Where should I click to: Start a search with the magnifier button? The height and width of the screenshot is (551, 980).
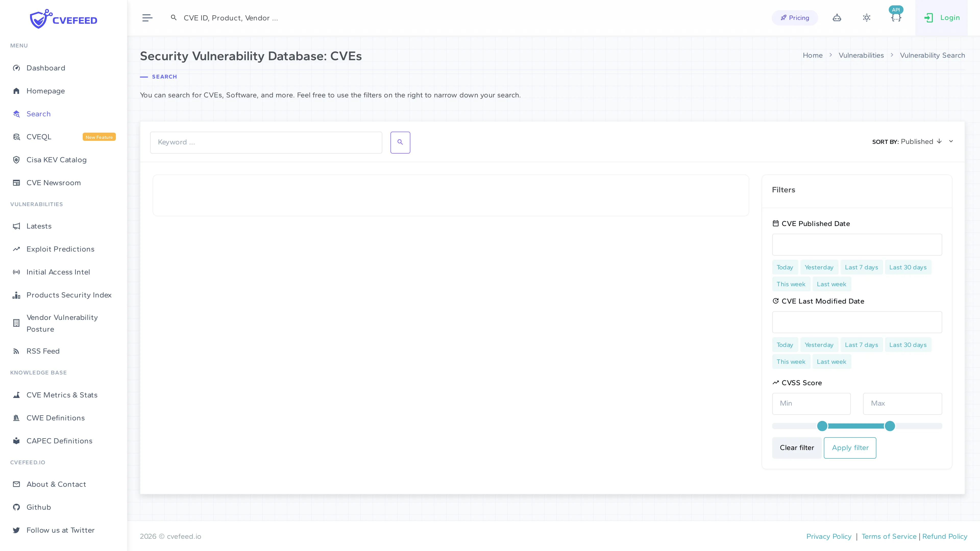(x=400, y=142)
